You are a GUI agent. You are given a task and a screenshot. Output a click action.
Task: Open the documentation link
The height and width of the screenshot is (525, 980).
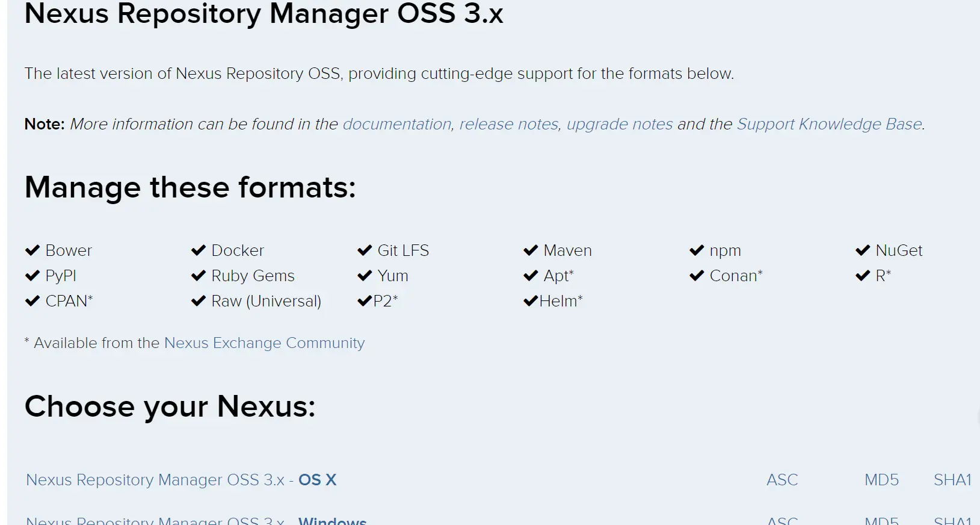click(397, 124)
